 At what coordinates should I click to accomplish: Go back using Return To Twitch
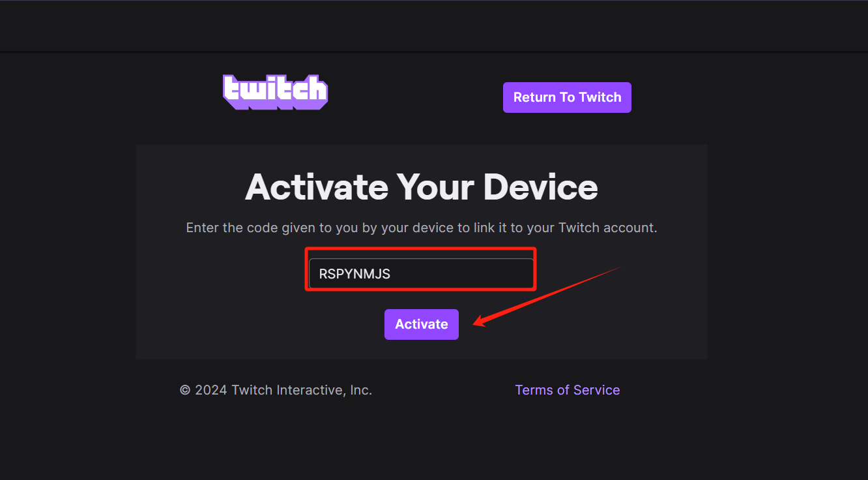click(567, 97)
